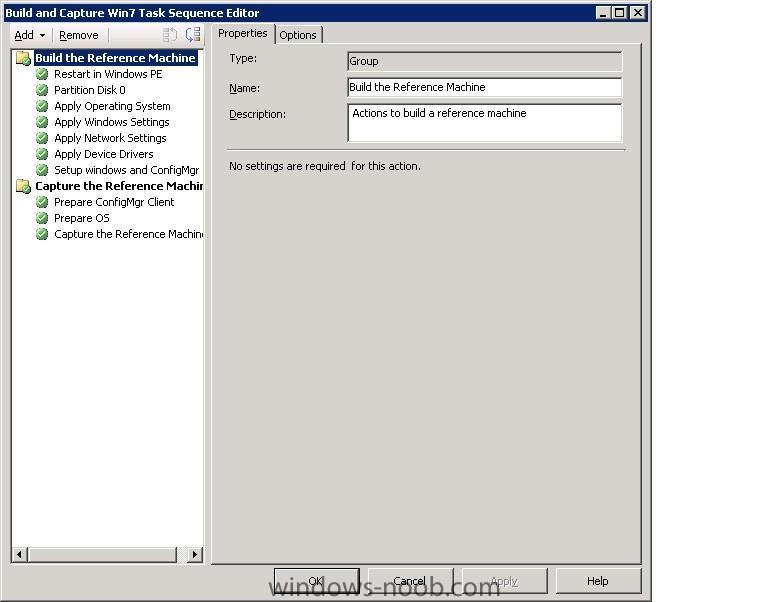Image resolution: width=768 pixels, height=602 pixels.
Task: Select the Capture the Reference Machine step
Action: point(128,234)
